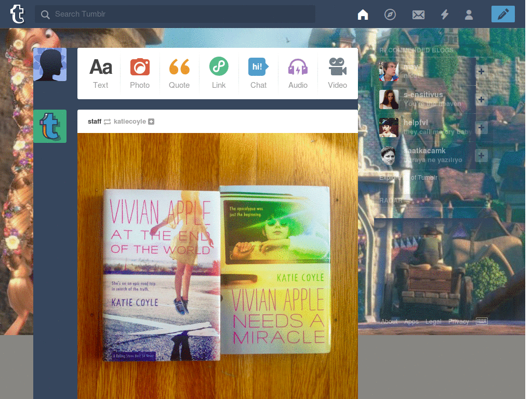Click the helpfvl avatar thumbnail
The width and height of the screenshot is (532, 399).
click(389, 128)
